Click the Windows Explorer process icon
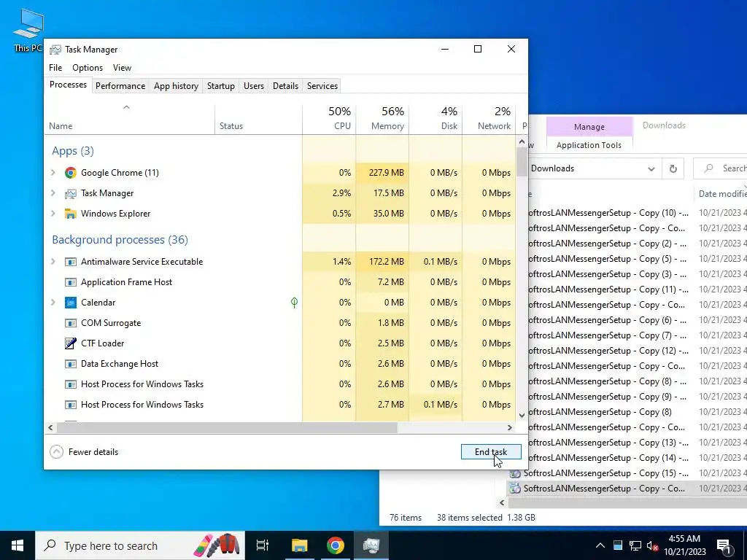 click(71, 214)
